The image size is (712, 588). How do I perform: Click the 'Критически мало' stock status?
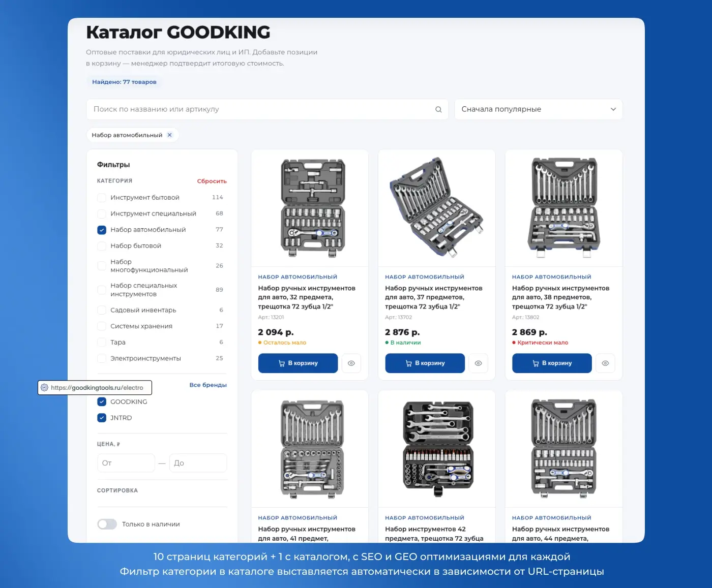540,343
